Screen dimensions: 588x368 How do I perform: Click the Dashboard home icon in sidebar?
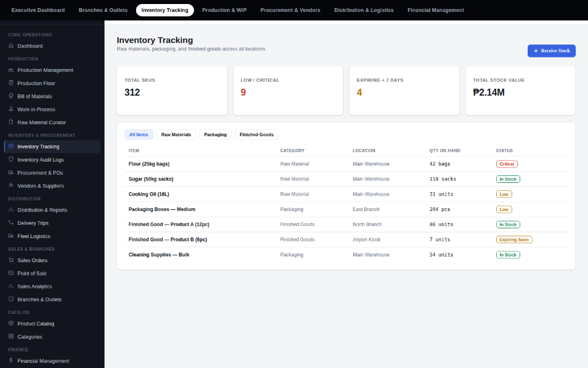(11, 46)
